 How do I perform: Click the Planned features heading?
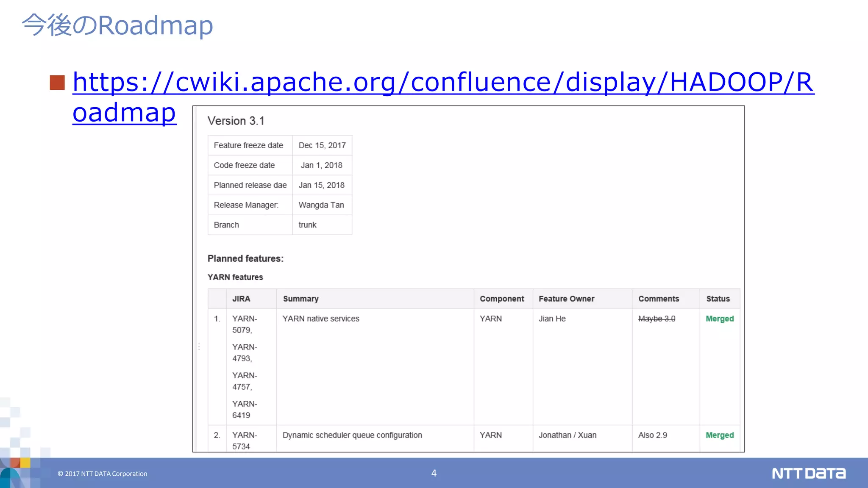pyautogui.click(x=245, y=258)
